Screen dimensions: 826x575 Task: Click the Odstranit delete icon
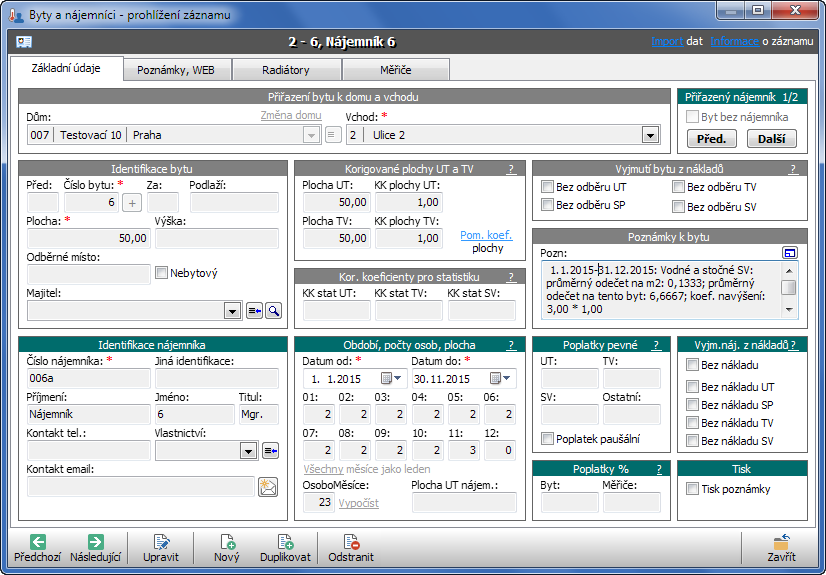[x=351, y=542]
